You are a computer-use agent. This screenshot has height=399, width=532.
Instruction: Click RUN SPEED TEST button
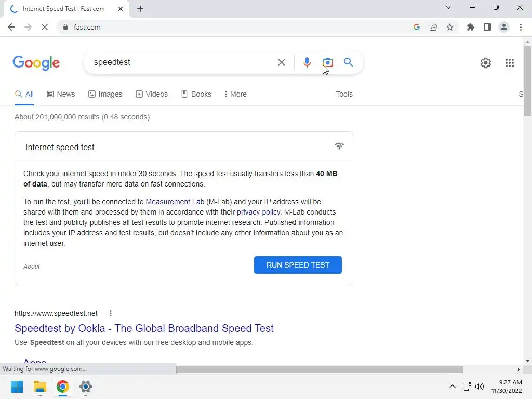298,265
